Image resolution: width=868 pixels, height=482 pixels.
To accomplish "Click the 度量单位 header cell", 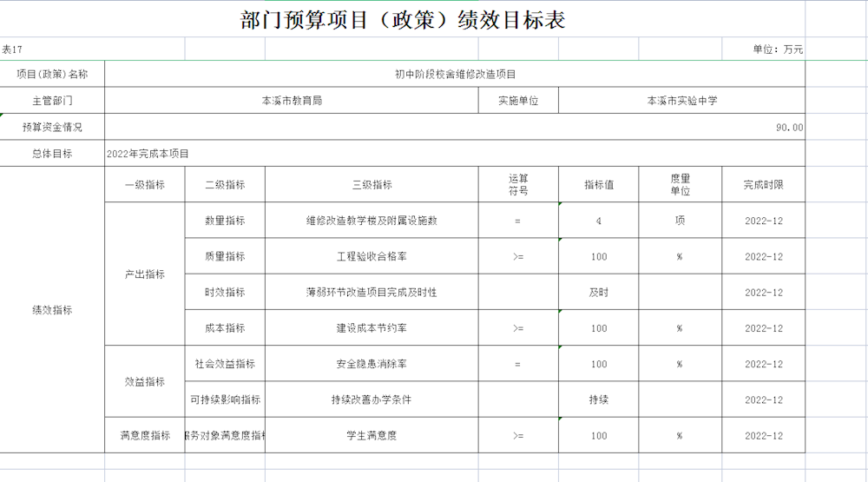I will (680, 184).
